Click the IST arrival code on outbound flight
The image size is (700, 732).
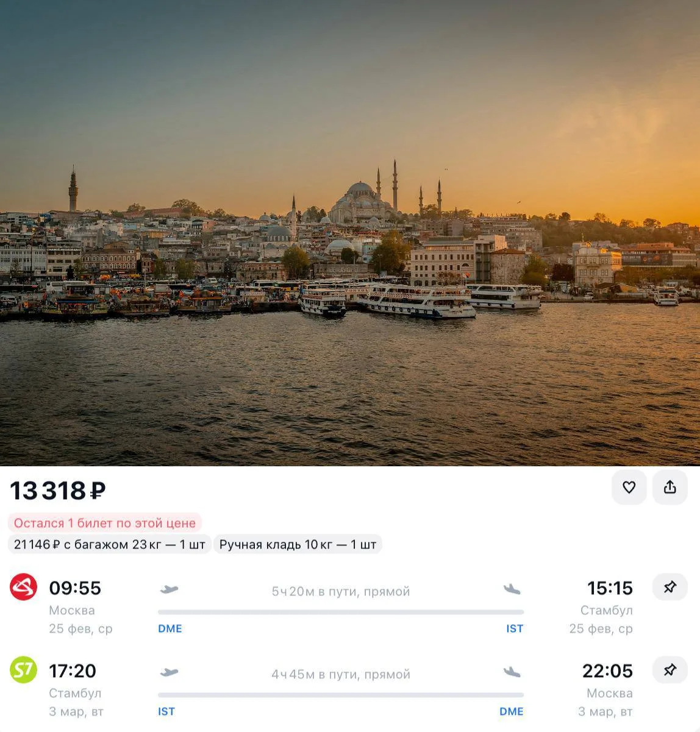(515, 628)
